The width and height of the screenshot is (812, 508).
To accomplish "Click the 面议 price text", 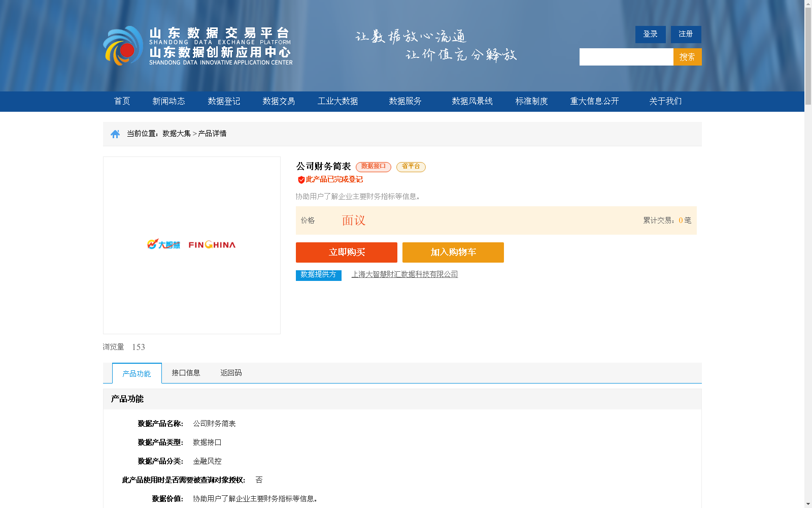I will [x=354, y=220].
